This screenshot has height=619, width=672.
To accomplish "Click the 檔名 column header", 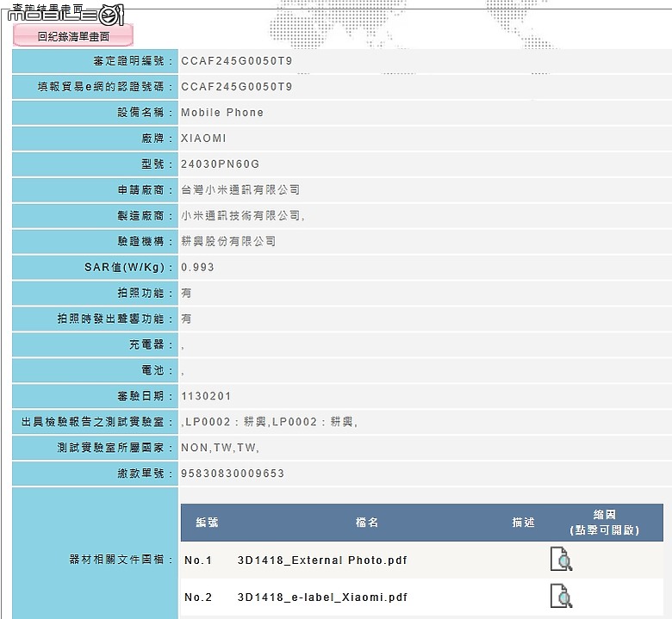I will [367, 523].
